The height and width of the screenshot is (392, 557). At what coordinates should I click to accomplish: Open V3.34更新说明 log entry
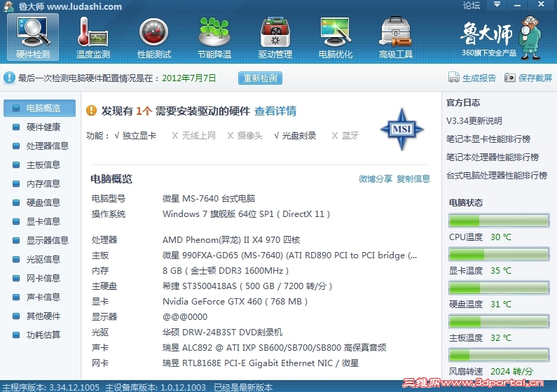(474, 121)
